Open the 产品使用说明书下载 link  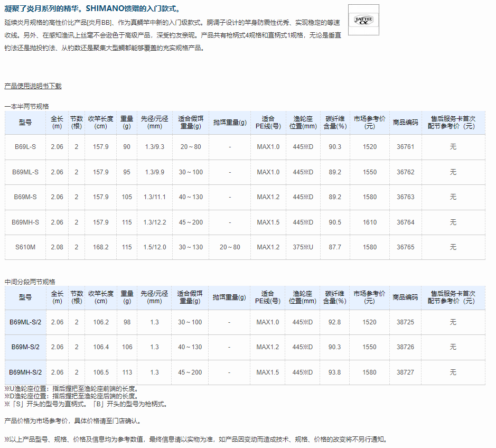click(x=33, y=86)
